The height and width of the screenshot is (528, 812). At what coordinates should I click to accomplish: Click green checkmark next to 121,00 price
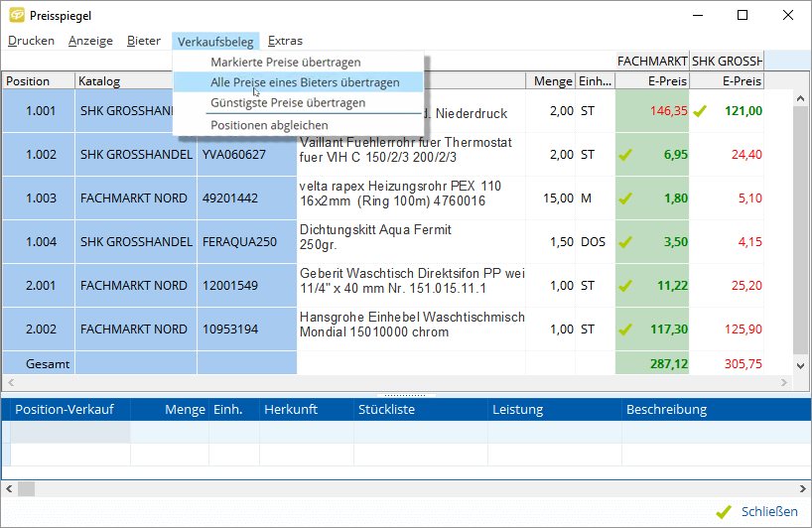coord(700,111)
